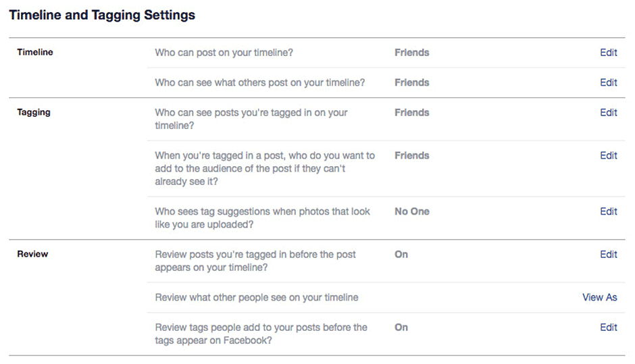The image size is (635, 364).
Task: Click the 'Timeline and Tagging Settings' page title
Action: [x=102, y=15]
